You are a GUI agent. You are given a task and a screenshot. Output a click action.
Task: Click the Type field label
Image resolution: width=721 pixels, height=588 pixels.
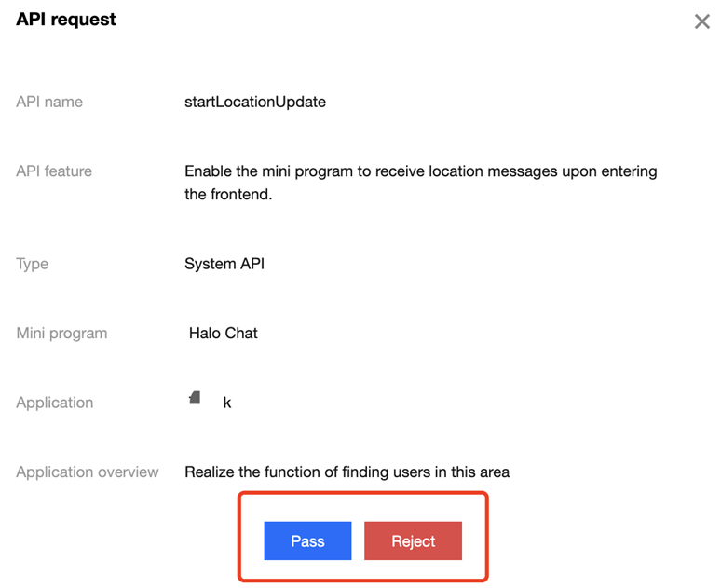tap(33, 264)
